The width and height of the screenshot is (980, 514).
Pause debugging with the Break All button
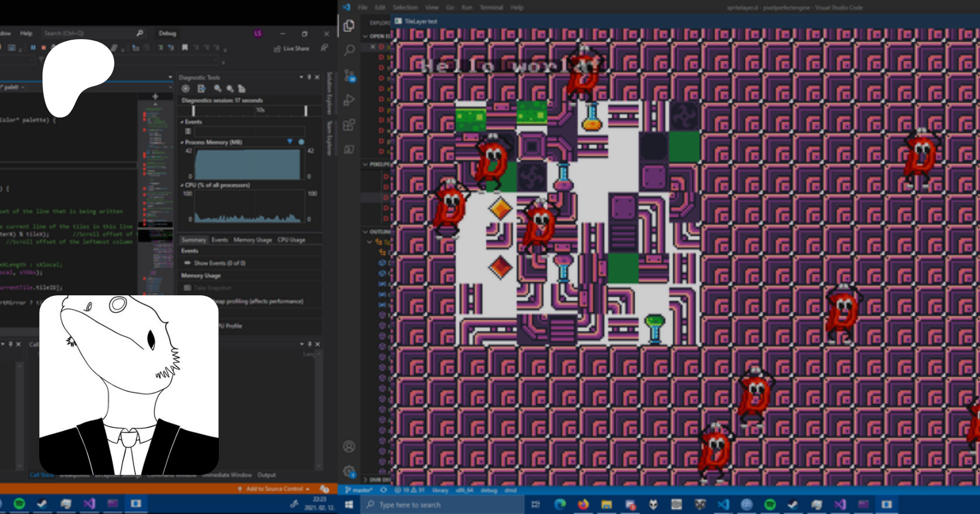pyautogui.click(x=33, y=48)
